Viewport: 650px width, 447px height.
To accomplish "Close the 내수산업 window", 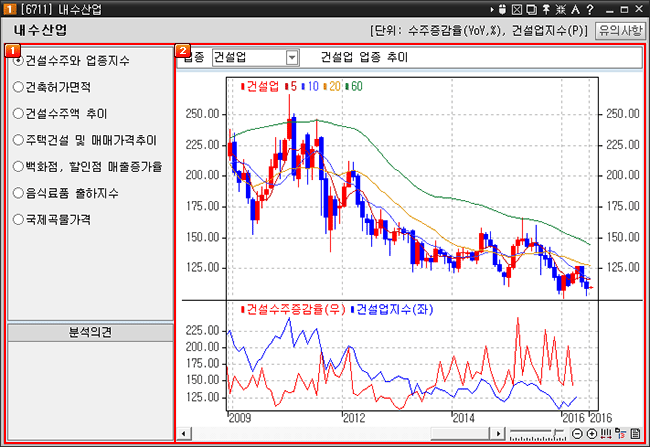I will click(x=639, y=10).
